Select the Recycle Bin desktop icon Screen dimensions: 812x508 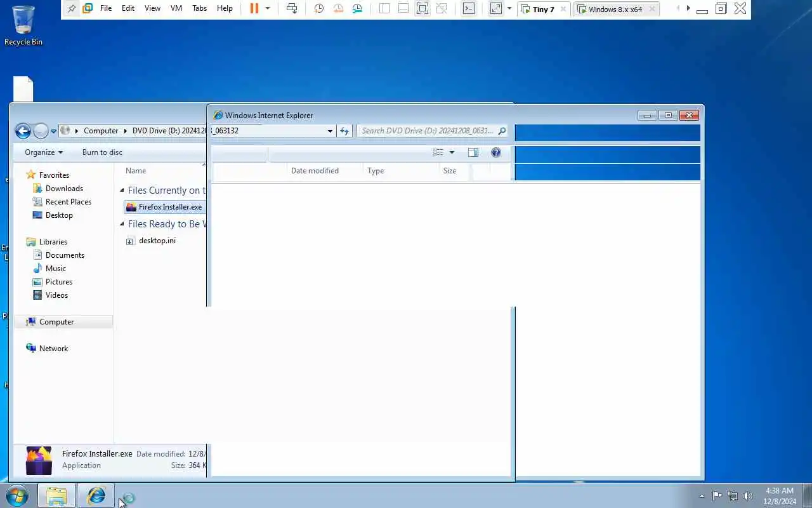23,25
